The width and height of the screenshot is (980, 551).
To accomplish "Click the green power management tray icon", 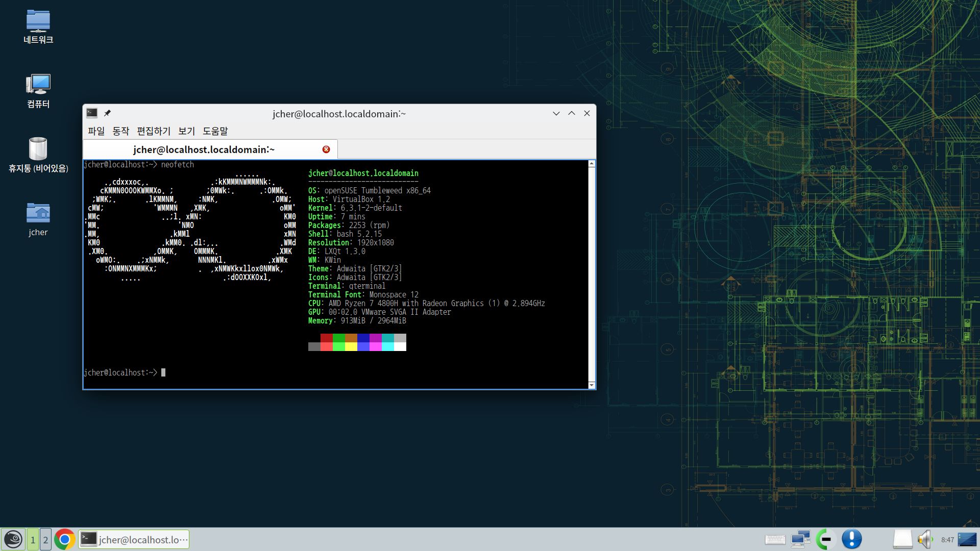I will (x=825, y=539).
